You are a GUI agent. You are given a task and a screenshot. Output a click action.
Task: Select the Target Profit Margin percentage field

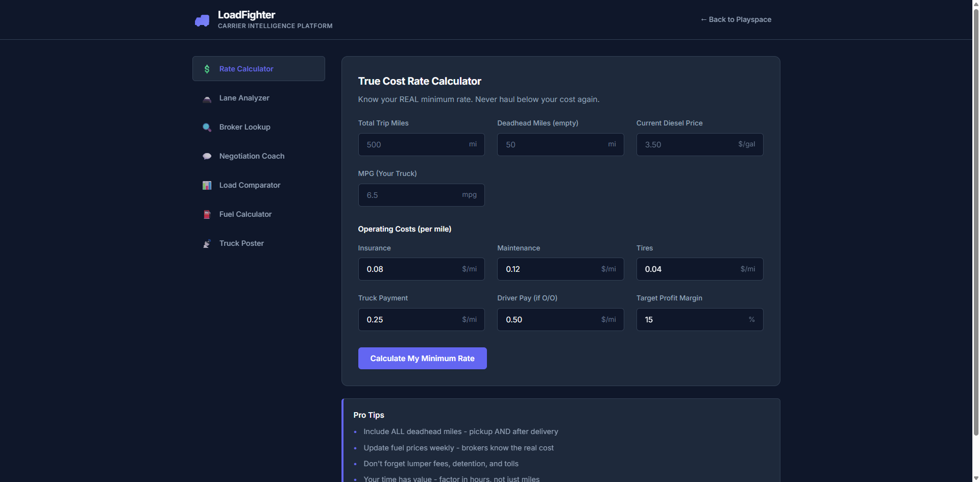click(699, 319)
